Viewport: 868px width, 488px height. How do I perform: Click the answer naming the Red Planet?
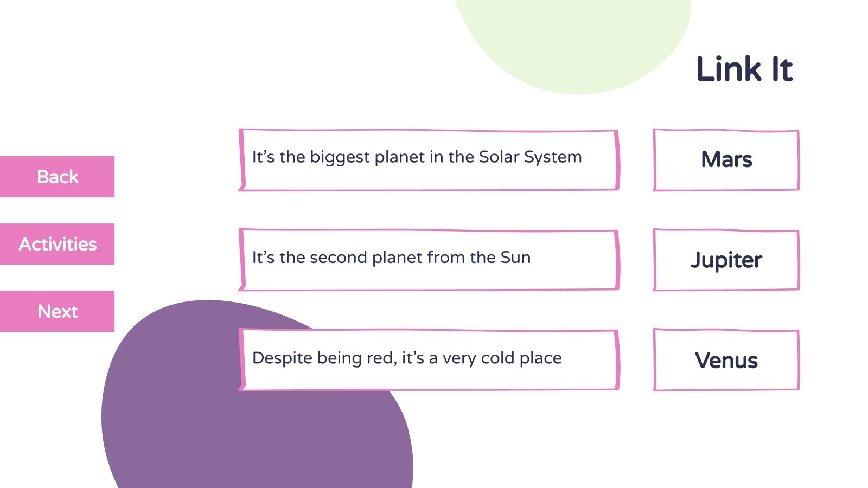pos(726,160)
